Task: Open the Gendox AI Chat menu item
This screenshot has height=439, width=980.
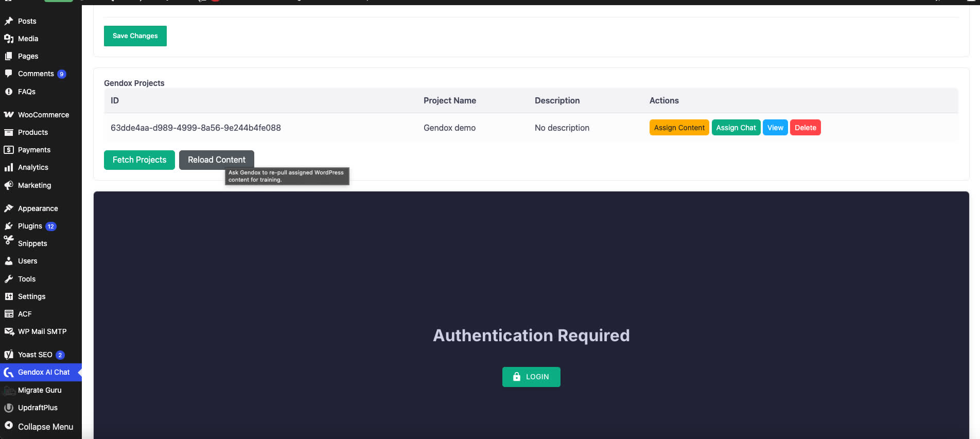Action: [x=41, y=372]
